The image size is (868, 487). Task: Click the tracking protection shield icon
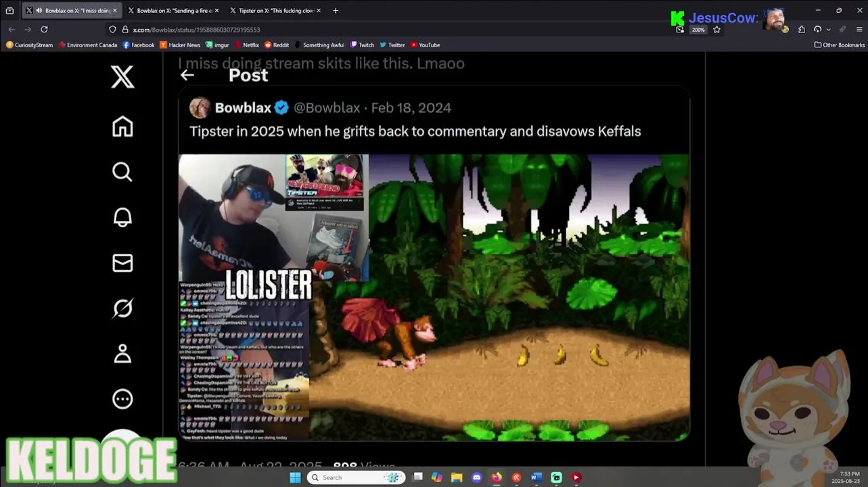pyautogui.click(x=112, y=29)
